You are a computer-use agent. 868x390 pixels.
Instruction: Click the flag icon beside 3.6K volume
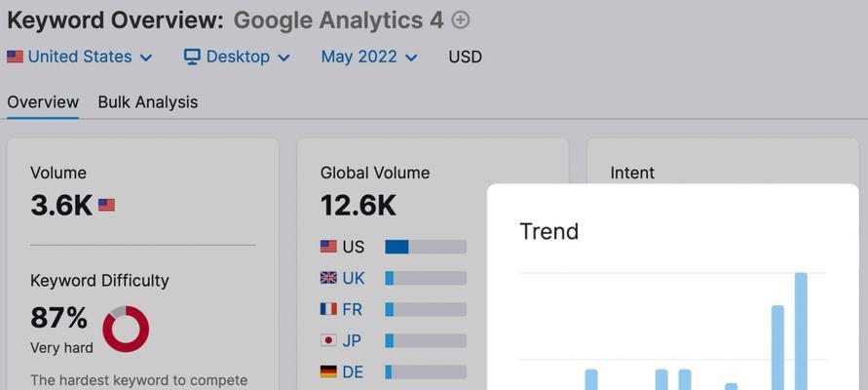tap(107, 206)
